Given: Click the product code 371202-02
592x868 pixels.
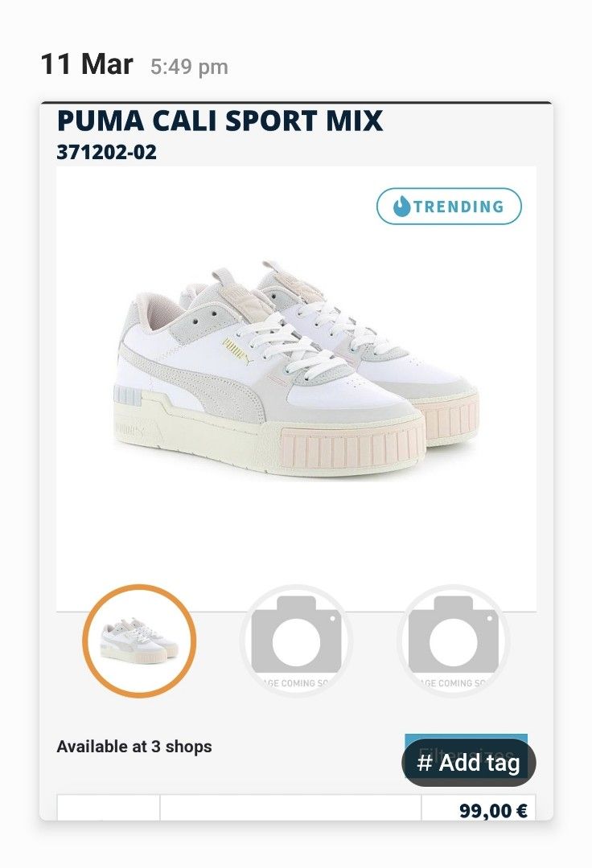Looking at the screenshot, I should click(106, 152).
